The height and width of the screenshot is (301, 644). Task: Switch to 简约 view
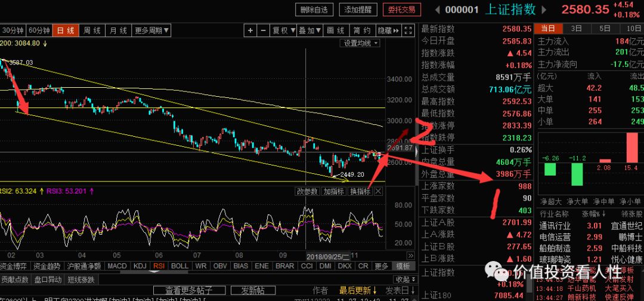pos(362,30)
